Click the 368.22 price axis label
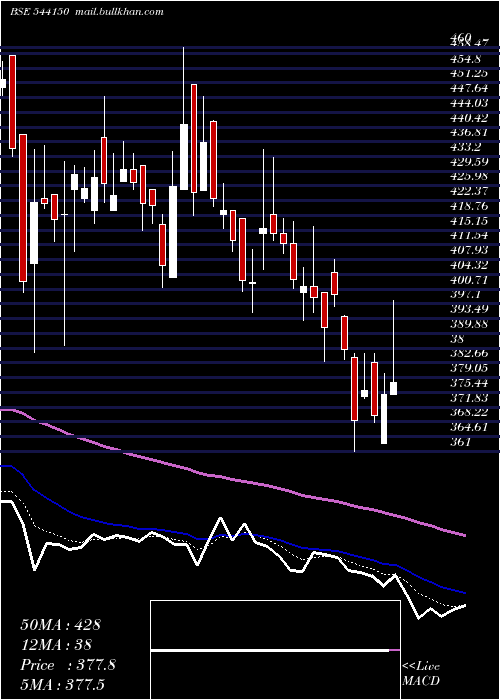Screen dimensions: 500x700 [x=469, y=412]
